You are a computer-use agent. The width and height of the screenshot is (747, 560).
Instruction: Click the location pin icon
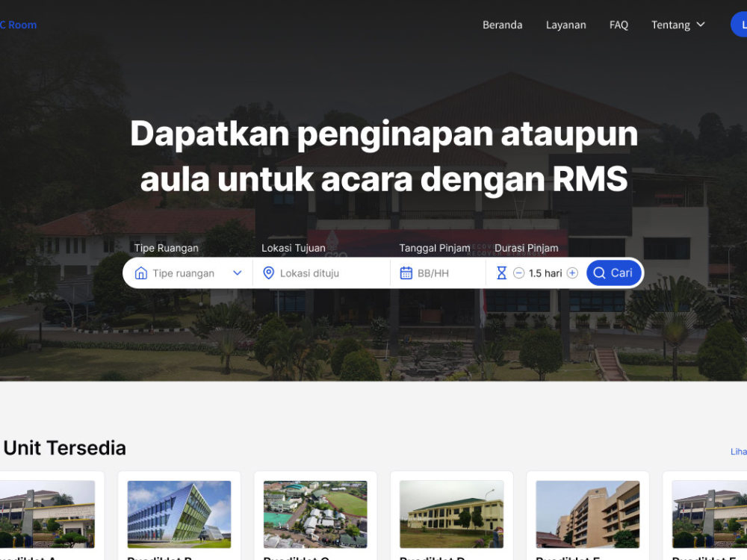269,273
